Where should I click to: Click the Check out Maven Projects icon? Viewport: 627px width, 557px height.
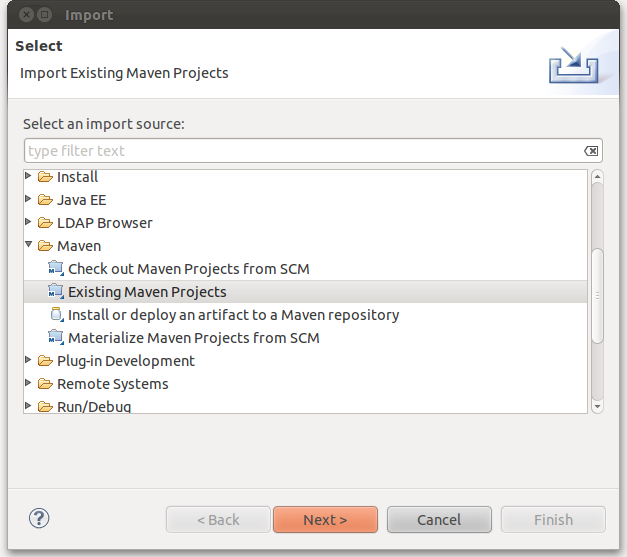coord(56,269)
